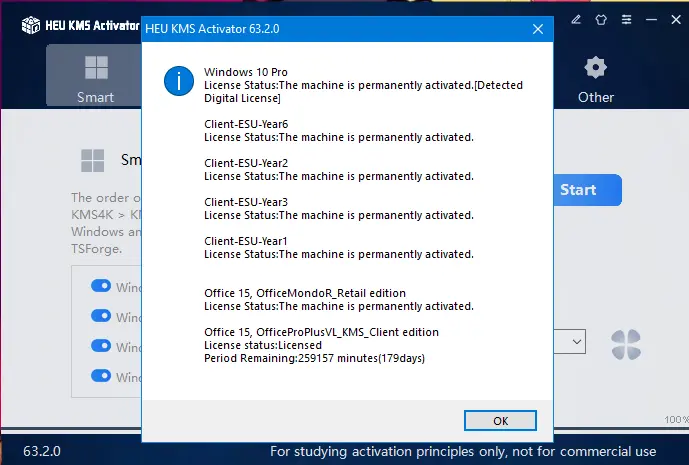Click the Start button in main window
This screenshot has height=465, width=689.
[x=587, y=190]
